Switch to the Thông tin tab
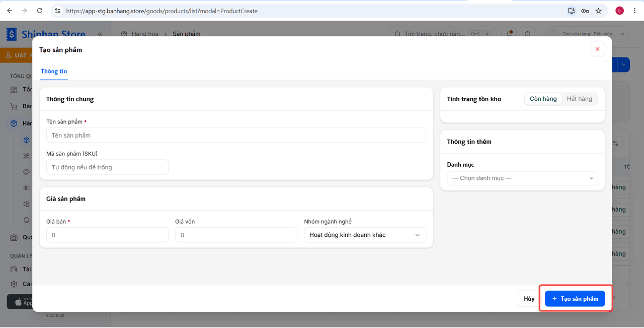The width and height of the screenshot is (644, 328). pyautogui.click(x=54, y=72)
